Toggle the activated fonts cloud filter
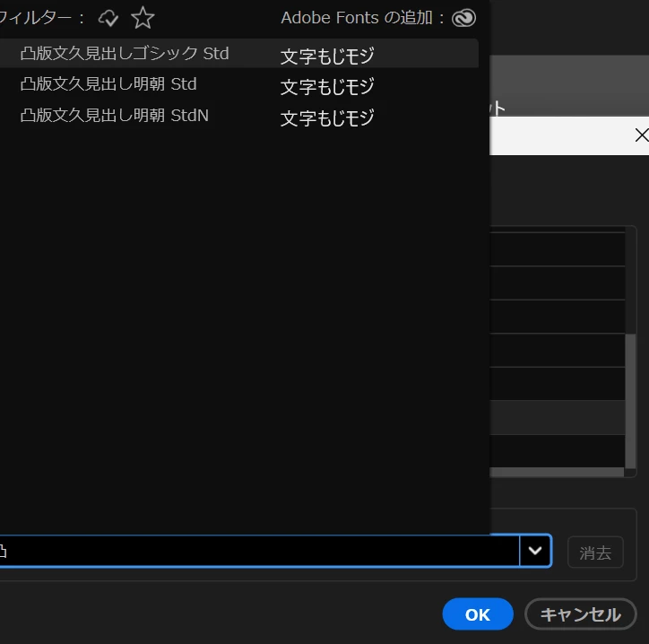Viewport: 649px width, 644px height. pyautogui.click(x=108, y=18)
